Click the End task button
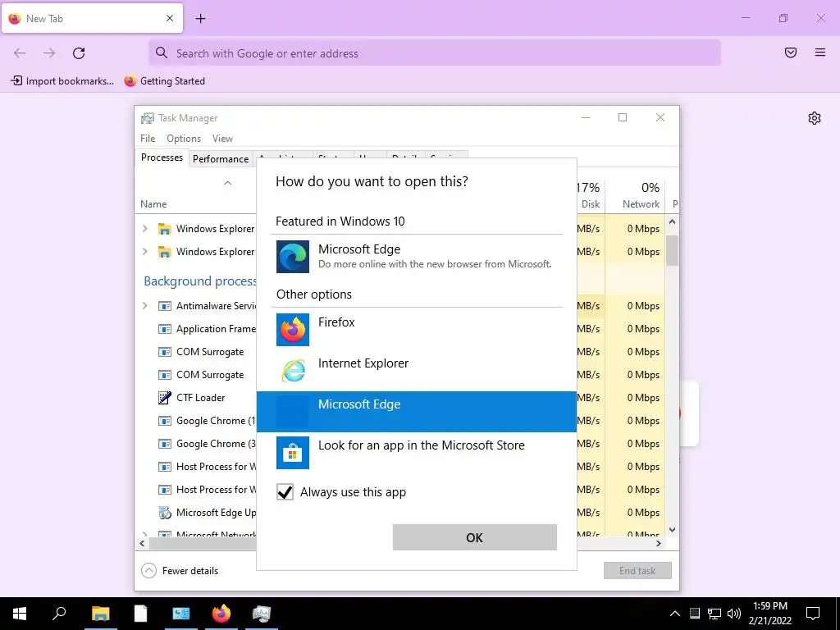 click(637, 571)
